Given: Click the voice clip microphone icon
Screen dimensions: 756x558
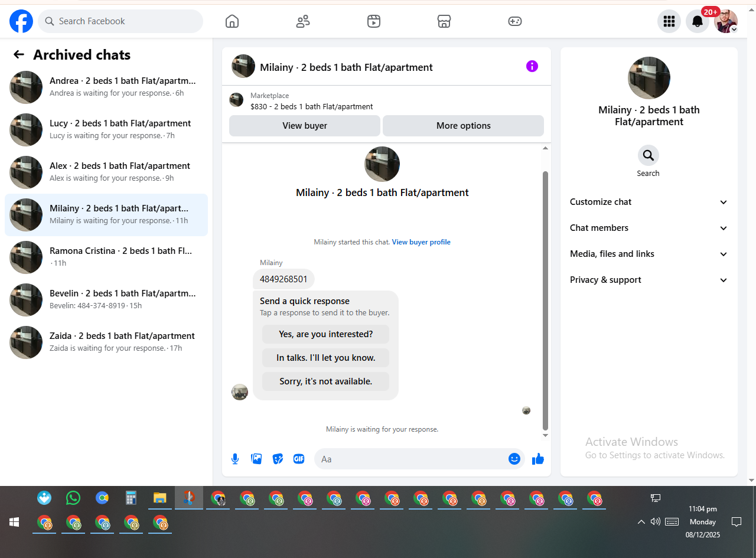Looking at the screenshot, I should click(x=235, y=459).
